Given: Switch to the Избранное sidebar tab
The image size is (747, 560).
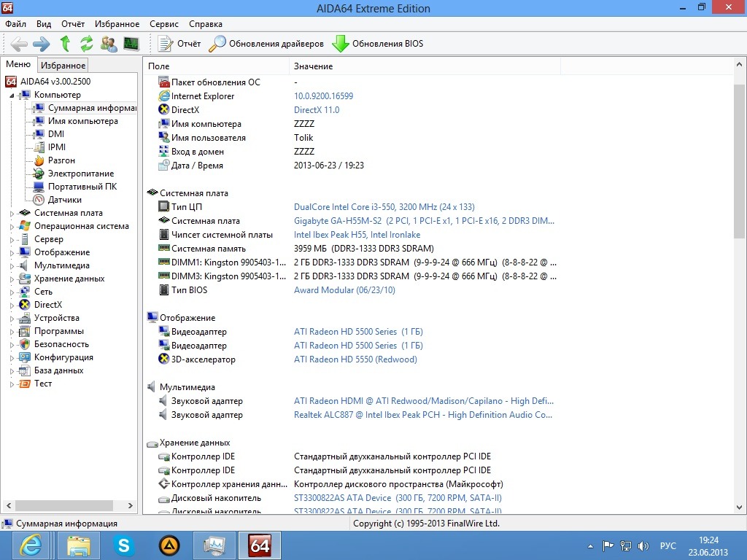Looking at the screenshot, I should pos(63,65).
